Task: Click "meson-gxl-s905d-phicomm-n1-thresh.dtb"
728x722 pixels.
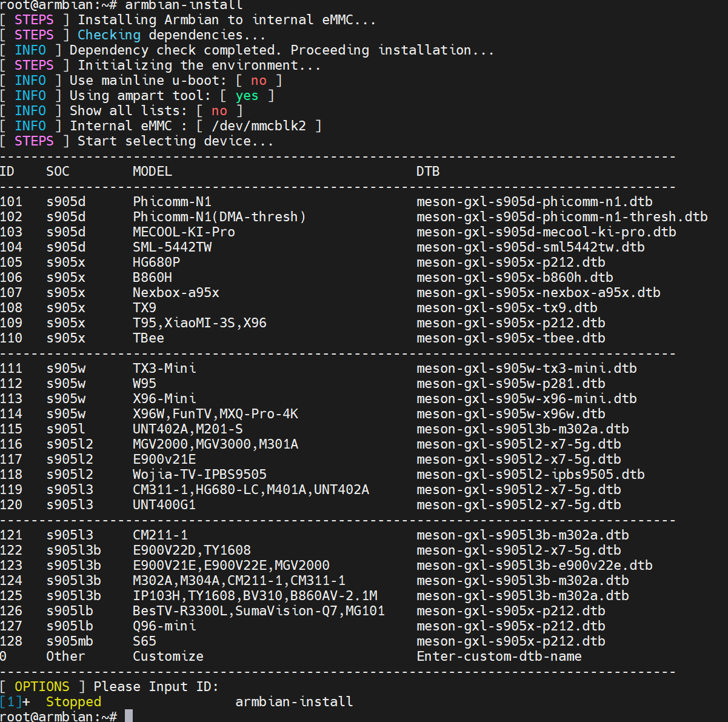Action: pos(562,217)
